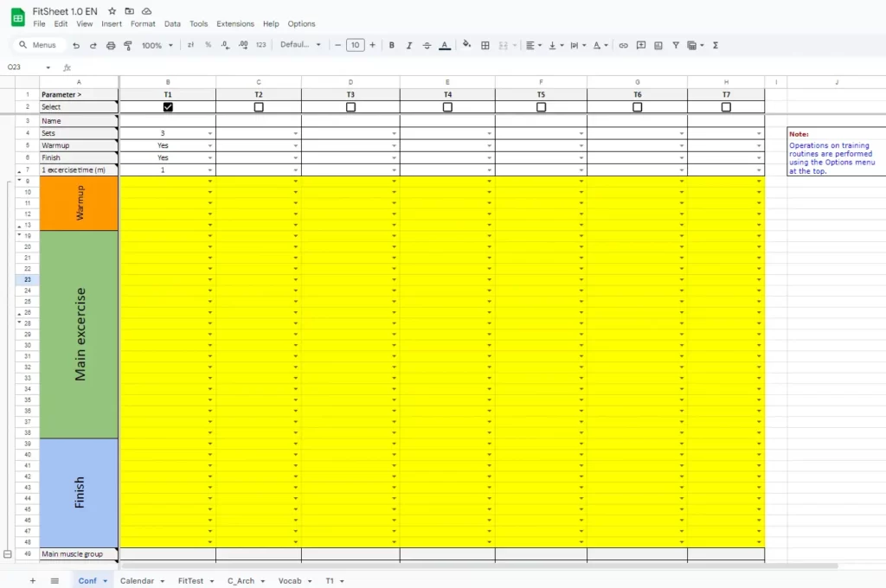The width and height of the screenshot is (886, 588).
Task: Open the font family dropdown
Action: [x=300, y=45]
